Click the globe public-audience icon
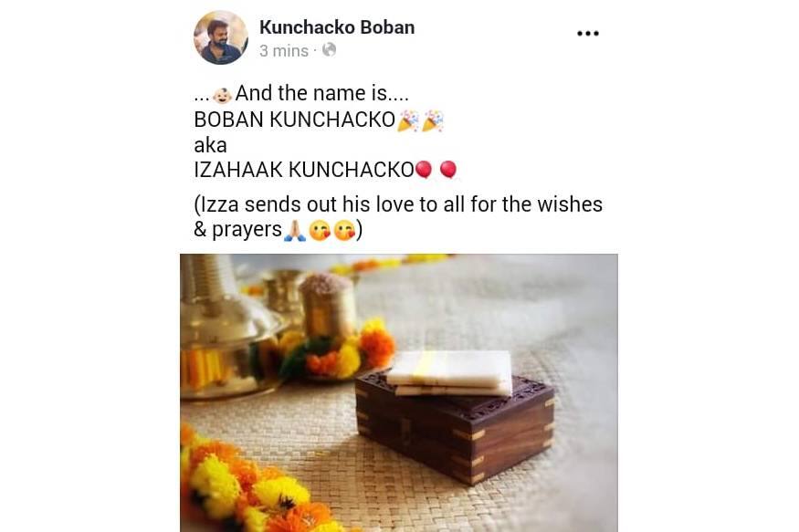799x532 pixels. click(x=329, y=50)
